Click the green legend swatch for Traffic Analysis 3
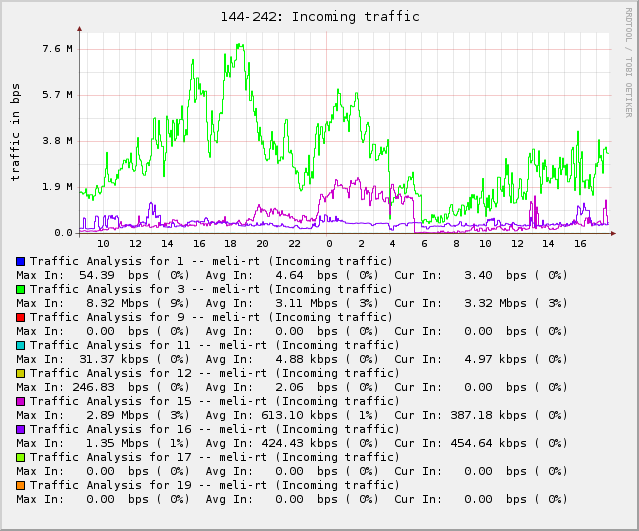Viewport: 639px width, 531px height. click(20, 289)
